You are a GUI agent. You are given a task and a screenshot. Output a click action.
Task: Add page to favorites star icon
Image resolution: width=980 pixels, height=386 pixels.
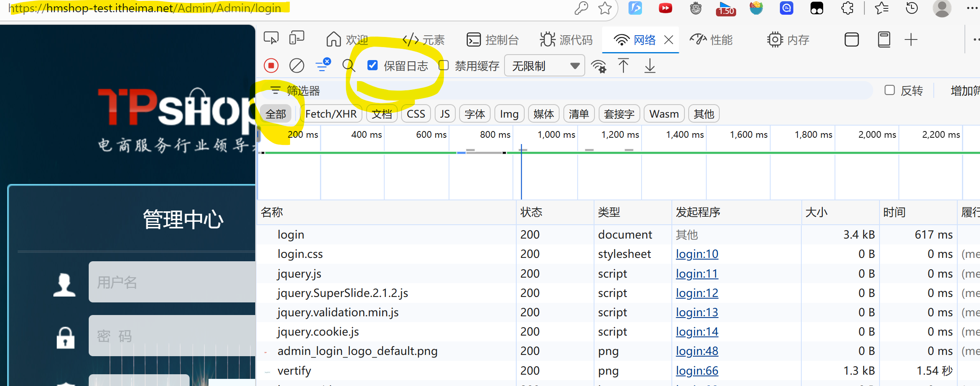(605, 8)
